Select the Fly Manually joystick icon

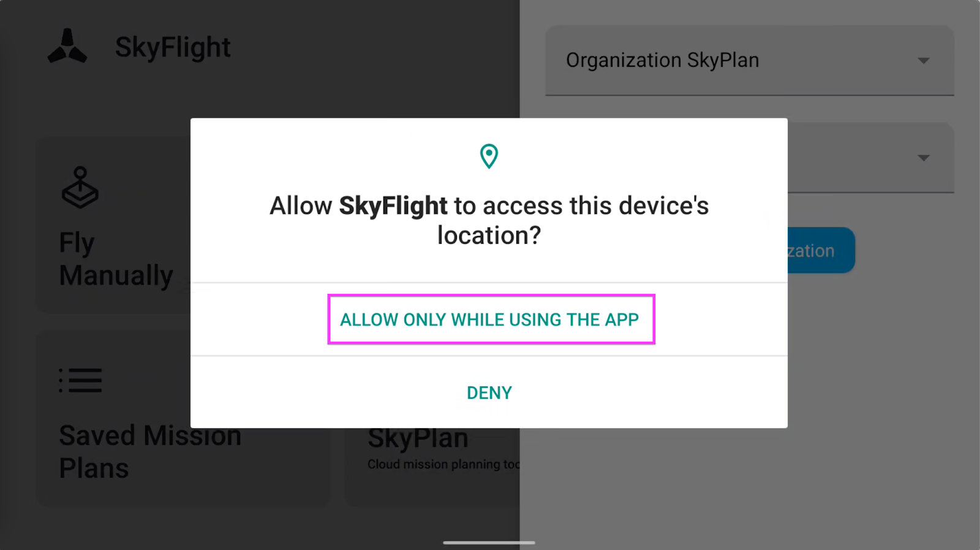80,187
